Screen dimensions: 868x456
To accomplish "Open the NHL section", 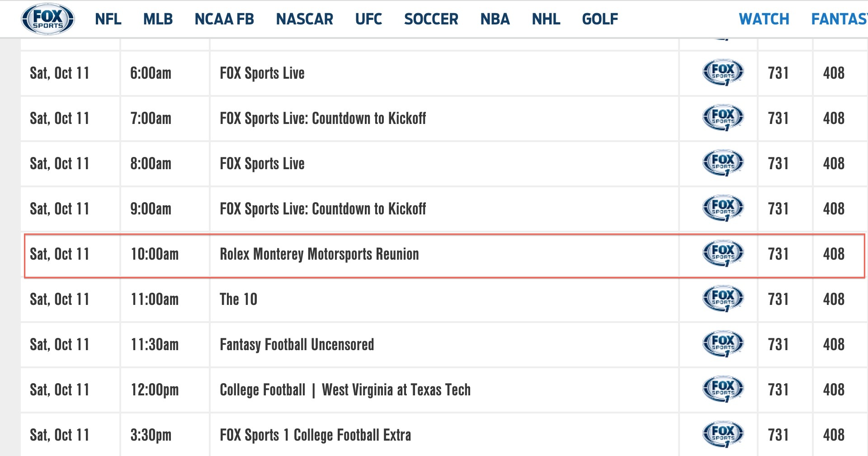I will tap(546, 19).
